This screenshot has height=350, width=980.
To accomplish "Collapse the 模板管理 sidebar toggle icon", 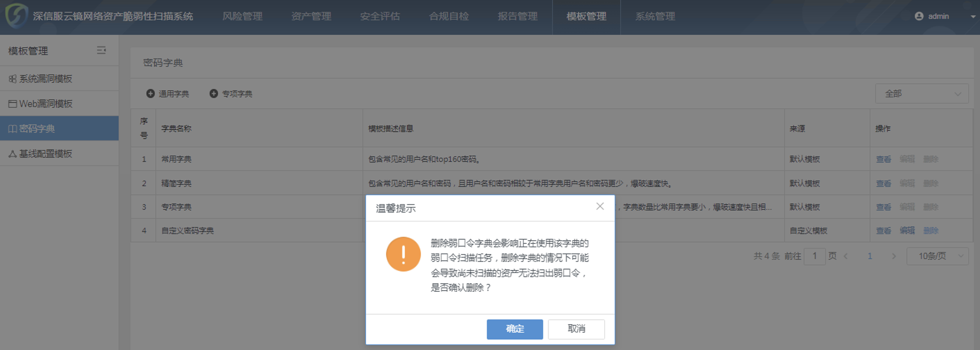I will [x=101, y=50].
